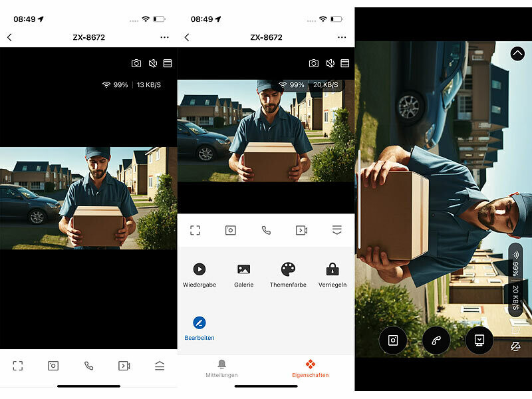
Task: Toggle the muted speaker on the left screen
Action: point(153,63)
